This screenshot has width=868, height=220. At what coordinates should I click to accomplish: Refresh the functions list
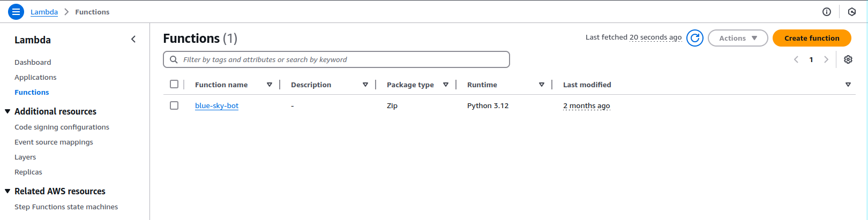pos(695,38)
